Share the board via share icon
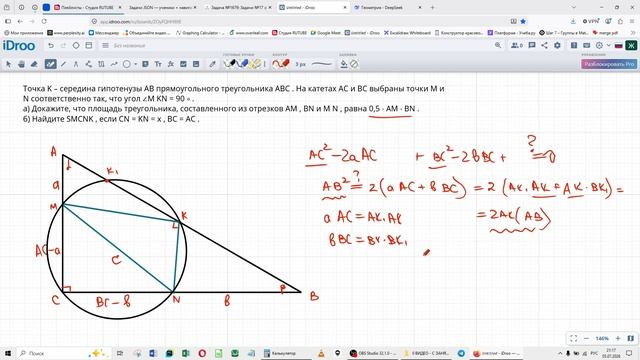 544,45
